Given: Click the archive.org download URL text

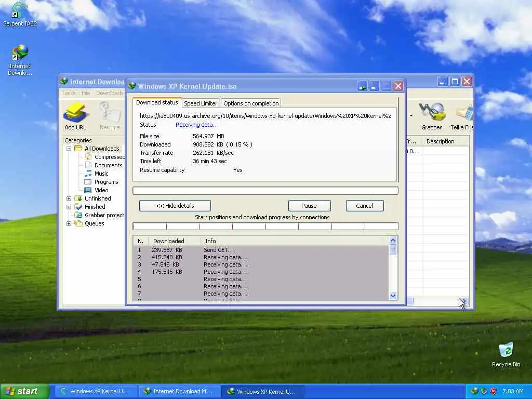Looking at the screenshot, I should 265,116.
